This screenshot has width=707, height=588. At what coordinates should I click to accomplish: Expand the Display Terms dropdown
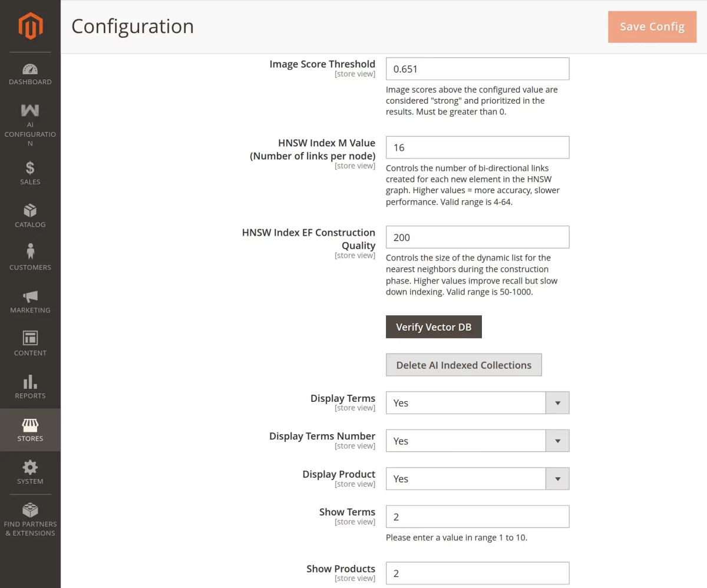(x=477, y=403)
